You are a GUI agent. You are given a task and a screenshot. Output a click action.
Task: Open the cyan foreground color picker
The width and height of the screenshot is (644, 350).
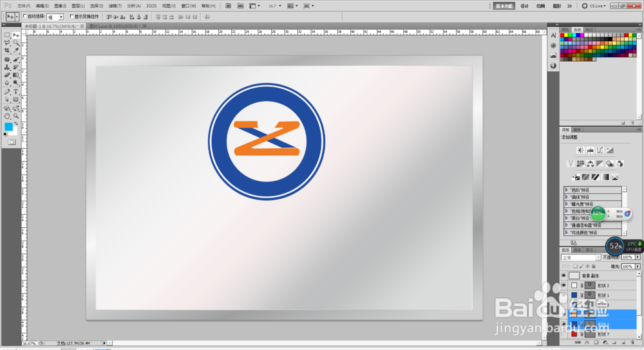(8, 127)
